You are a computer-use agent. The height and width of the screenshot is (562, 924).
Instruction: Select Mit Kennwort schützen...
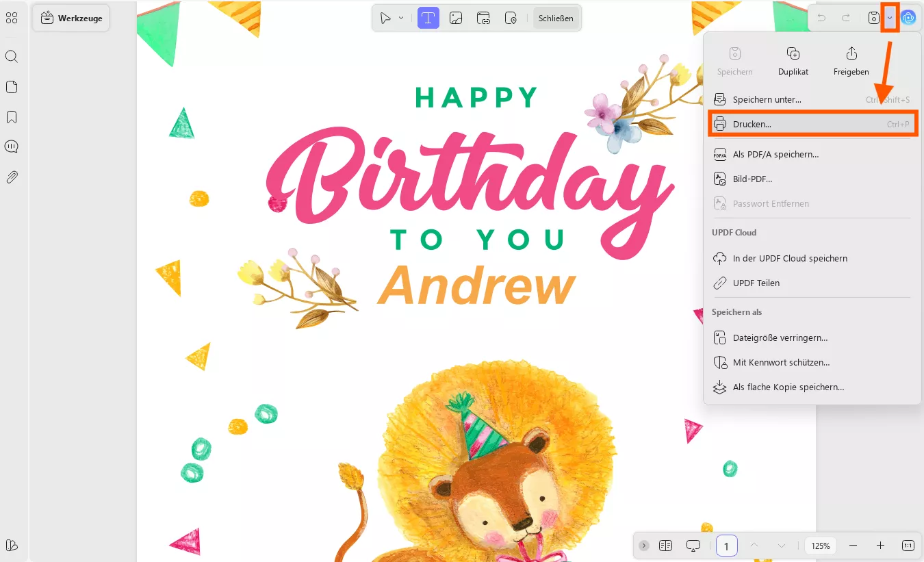pyautogui.click(x=812, y=363)
